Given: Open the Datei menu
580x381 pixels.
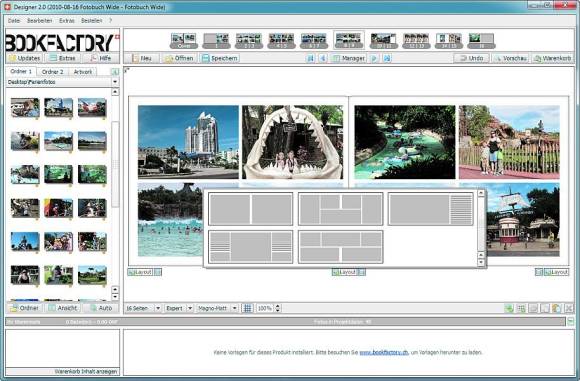Looking at the screenshot, I should pyautogui.click(x=14, y=21).
